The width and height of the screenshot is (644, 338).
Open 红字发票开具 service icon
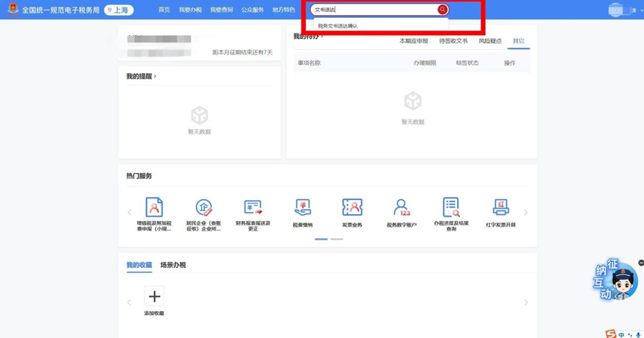[x=500, y=207]
